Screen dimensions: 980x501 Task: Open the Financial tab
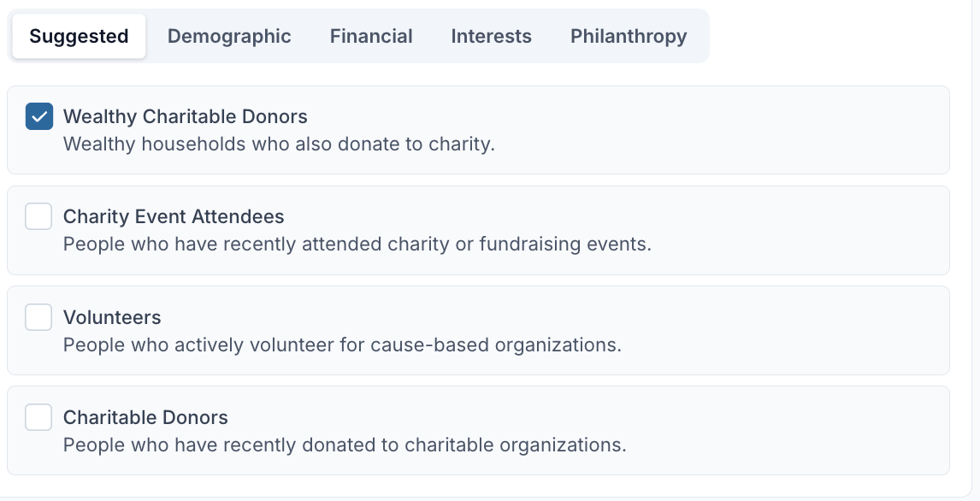pyautogui.click(x=371, y=36)
